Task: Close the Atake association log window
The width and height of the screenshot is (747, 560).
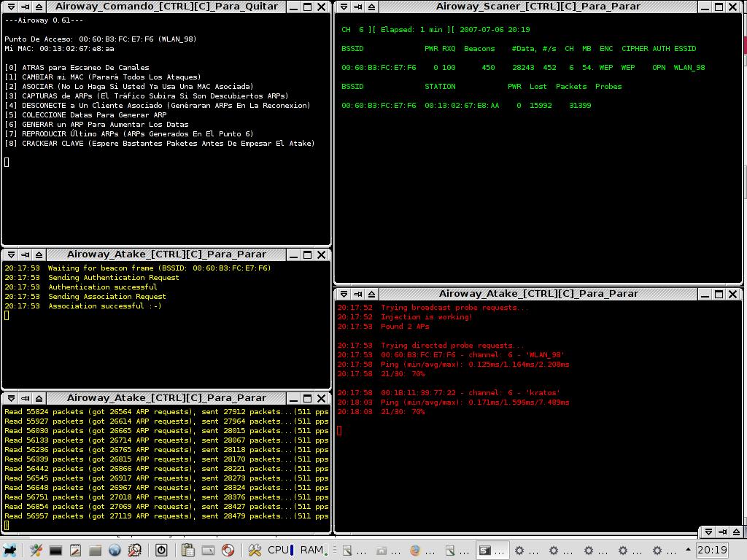Action: 322,254
